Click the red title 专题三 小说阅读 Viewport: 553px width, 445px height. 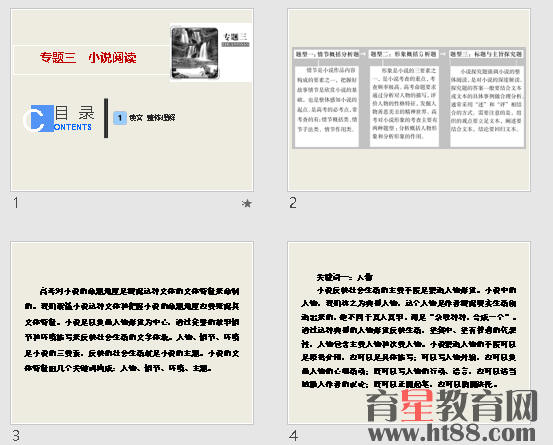point(88,57)
